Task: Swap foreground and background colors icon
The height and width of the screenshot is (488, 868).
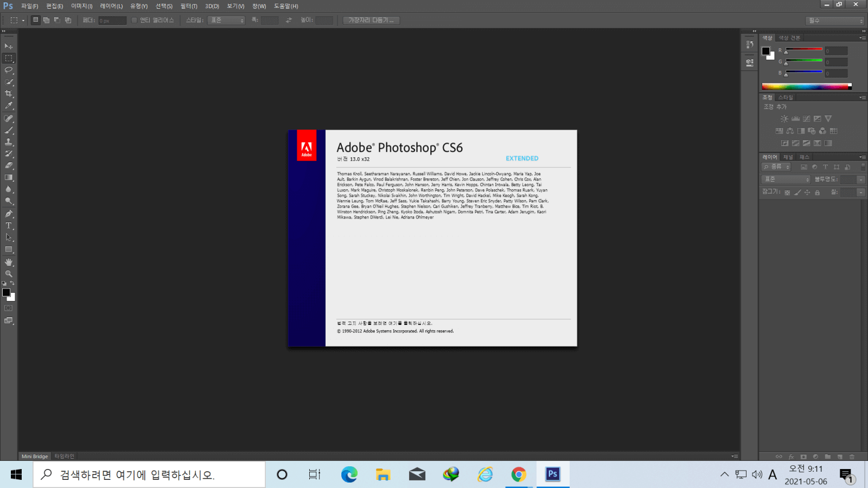Action: [12, 283]
